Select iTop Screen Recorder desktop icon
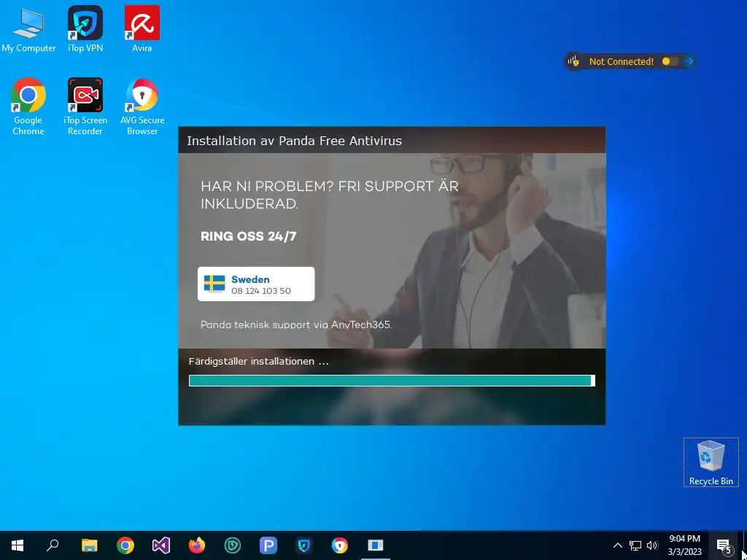Screen dimensions: 747x560 (85, 106)
